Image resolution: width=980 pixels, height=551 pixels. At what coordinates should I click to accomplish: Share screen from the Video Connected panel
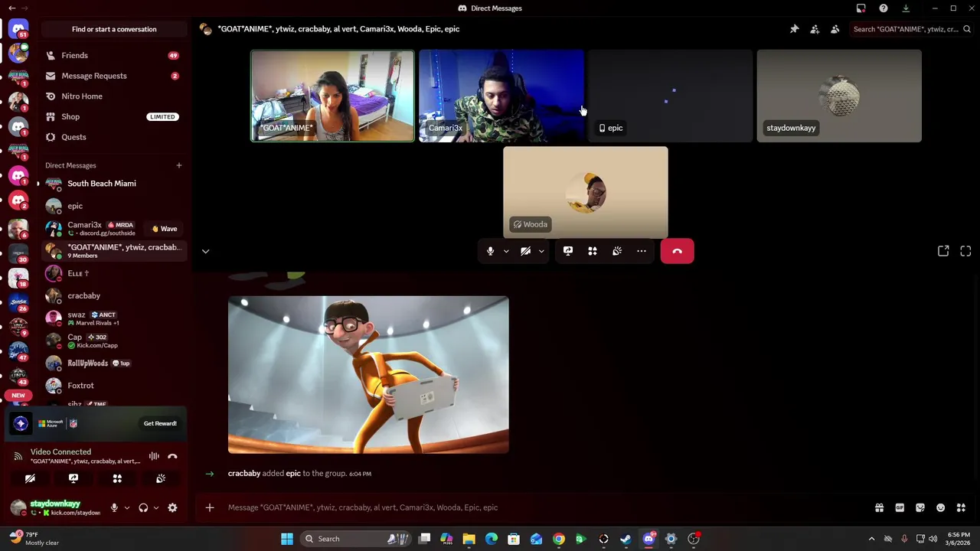(73, 478)
